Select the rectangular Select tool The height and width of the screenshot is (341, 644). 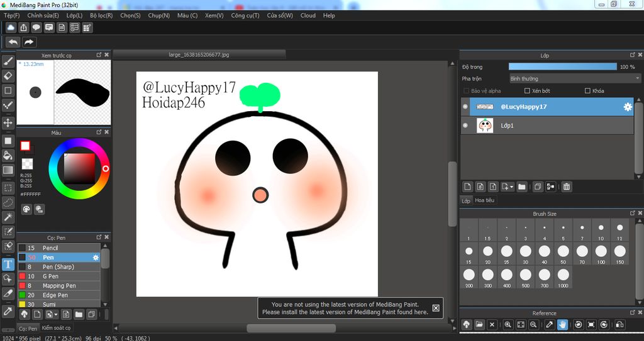8,188
